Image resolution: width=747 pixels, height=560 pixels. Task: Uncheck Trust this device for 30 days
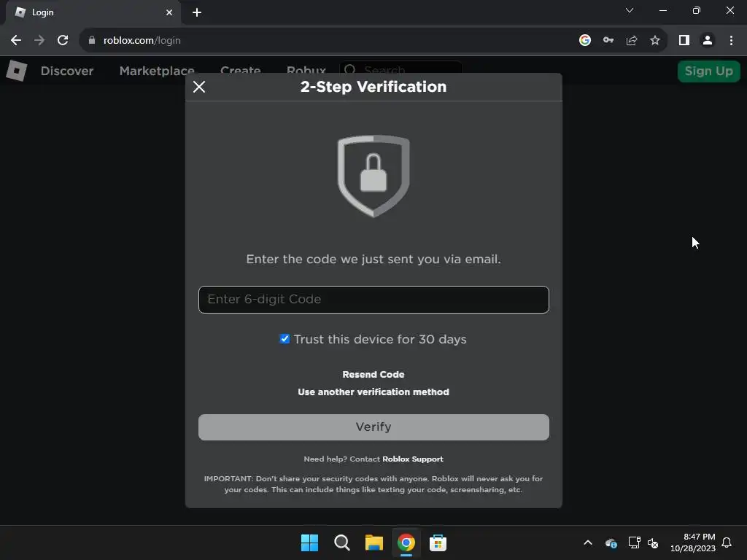[285, 338]
